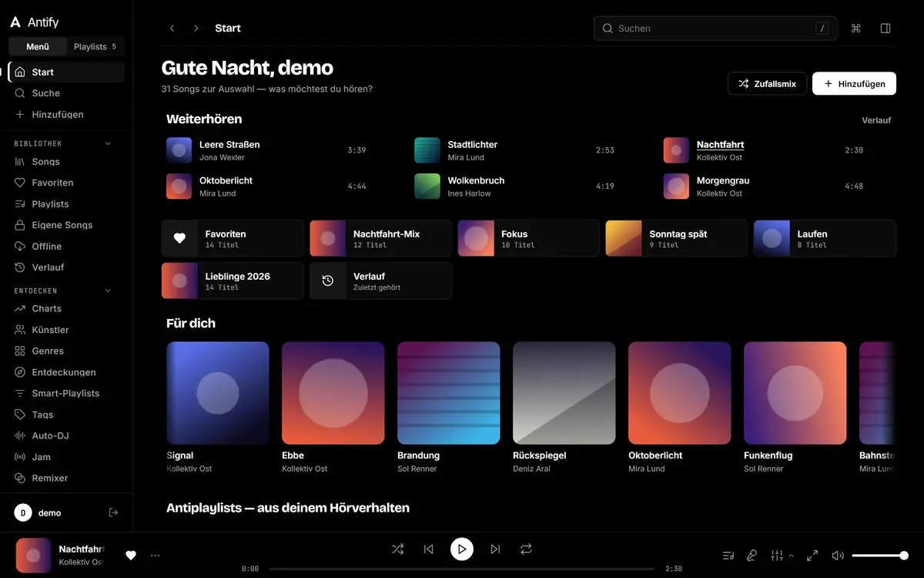
Task: Open the Favoriten playlist card
Action: click(x=233, y=238)
